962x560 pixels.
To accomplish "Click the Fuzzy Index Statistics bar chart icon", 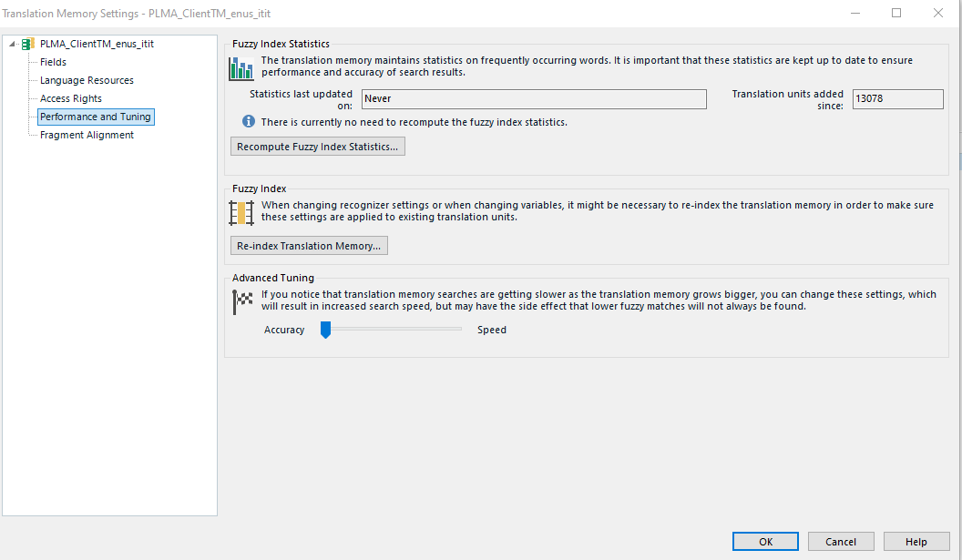I will tap(241, 68).
